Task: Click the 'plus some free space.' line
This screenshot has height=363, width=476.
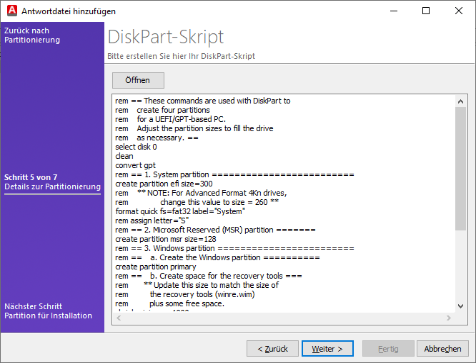Action: [170, 304]
